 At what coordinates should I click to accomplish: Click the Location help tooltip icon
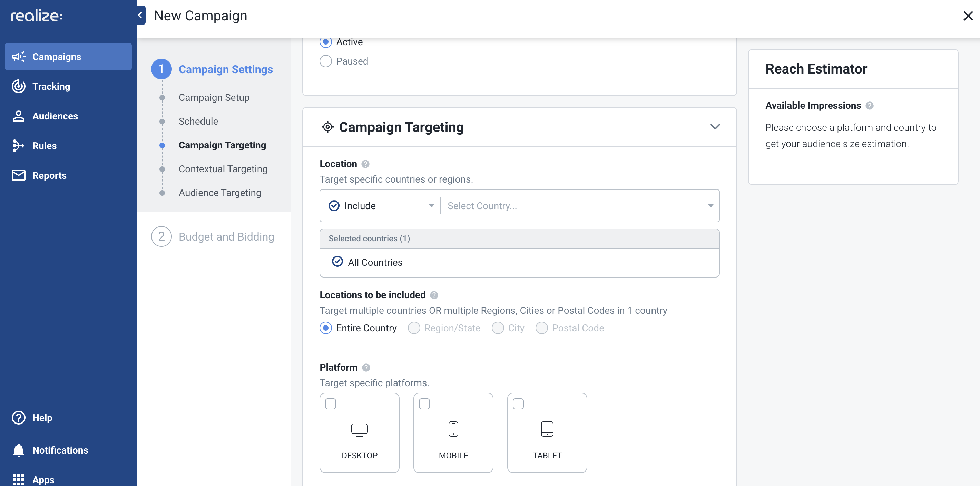tap(365, 164)
